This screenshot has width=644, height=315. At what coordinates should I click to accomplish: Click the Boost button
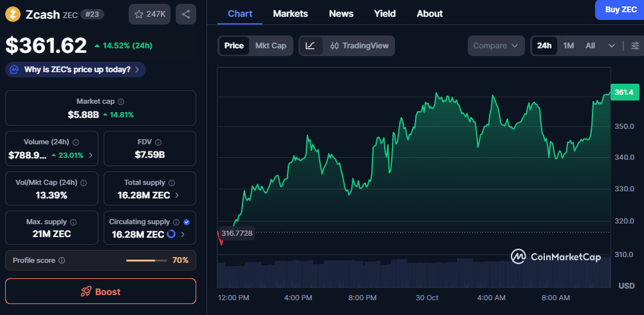point(100,291)
